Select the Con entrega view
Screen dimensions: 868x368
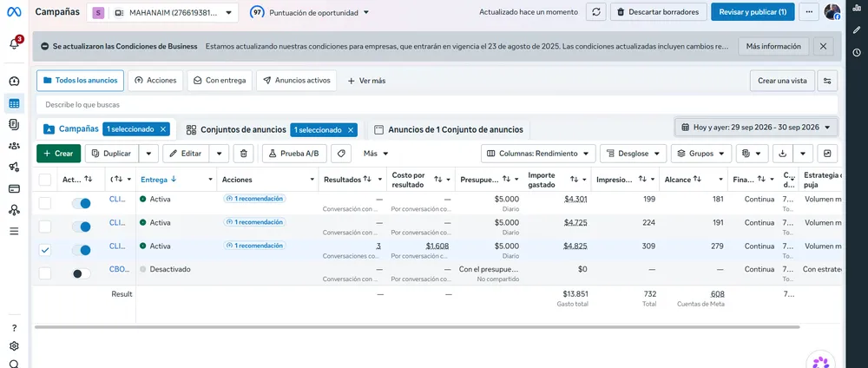coord(220,80)
